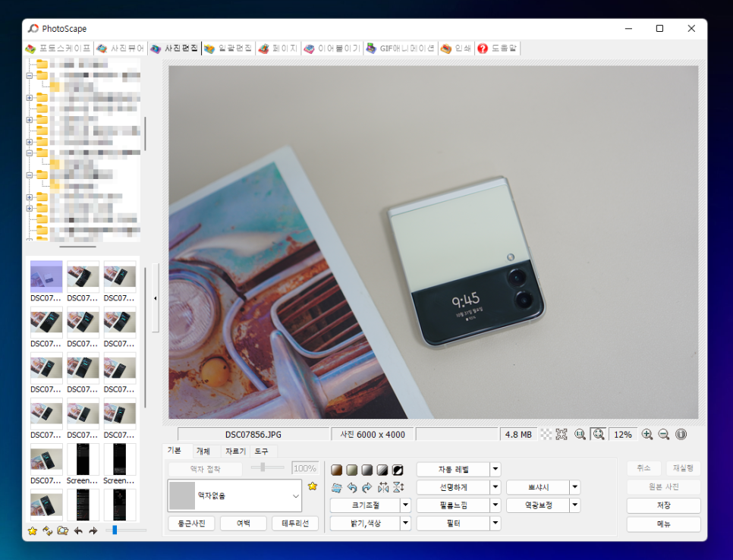733x560 pixels.
Task: Flip the photo horizontally
Action: click(x=383, y=488)
